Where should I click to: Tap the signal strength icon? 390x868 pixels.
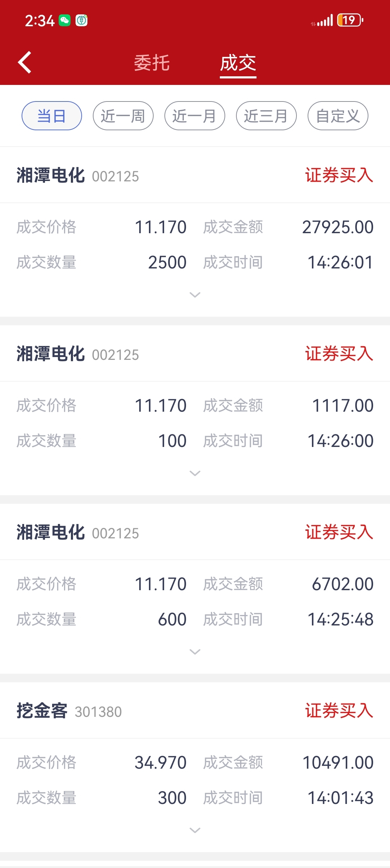[322, 21]
